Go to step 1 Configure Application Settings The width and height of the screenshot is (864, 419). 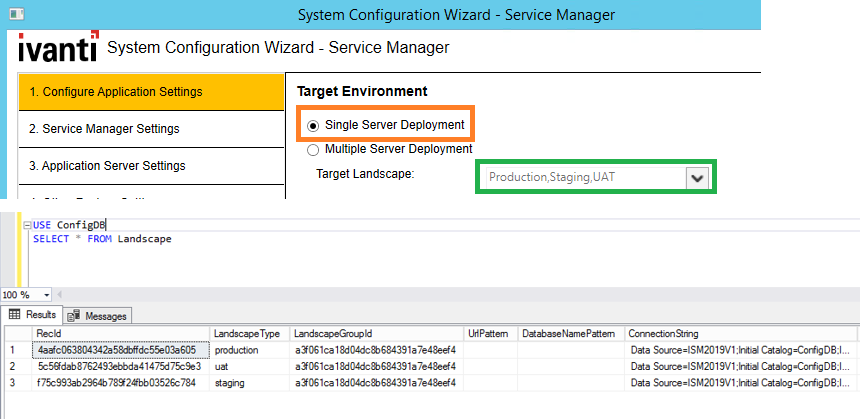click(150, 92)
